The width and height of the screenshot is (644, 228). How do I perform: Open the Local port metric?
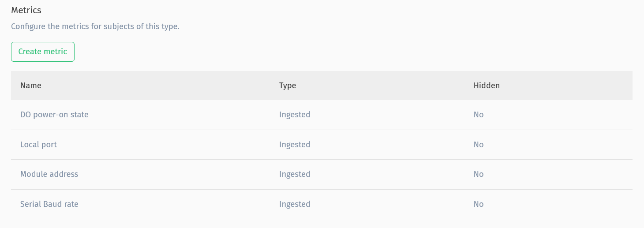click(x=38, y=145)
